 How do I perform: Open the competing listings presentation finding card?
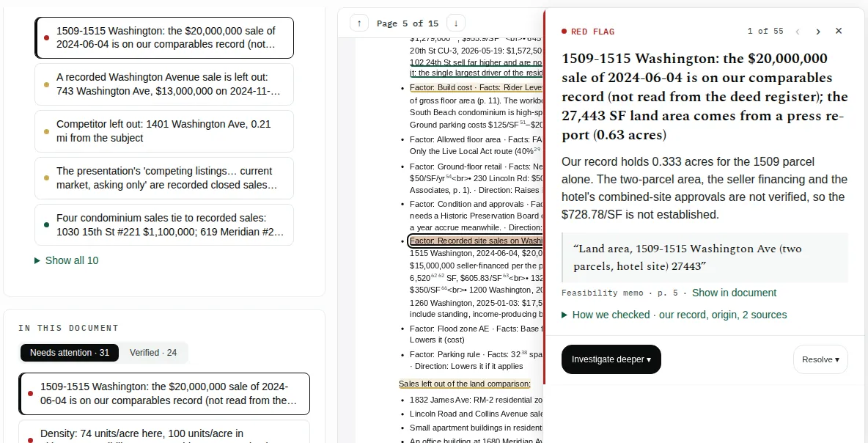coord(164,178)
